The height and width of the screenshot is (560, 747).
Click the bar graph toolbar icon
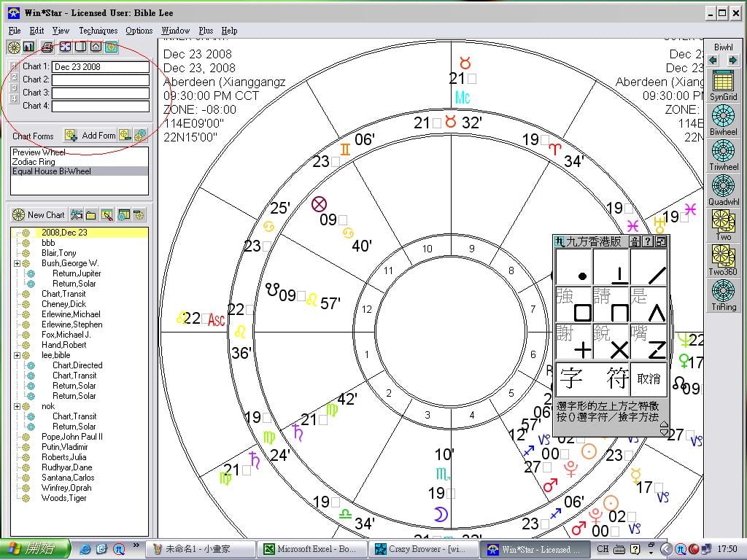click(x=29, y=47)
